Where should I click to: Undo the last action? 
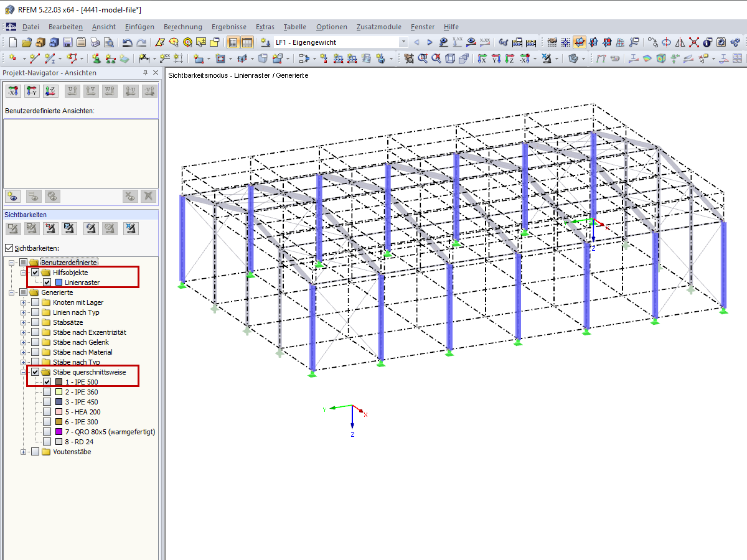(x=127, y=42)
